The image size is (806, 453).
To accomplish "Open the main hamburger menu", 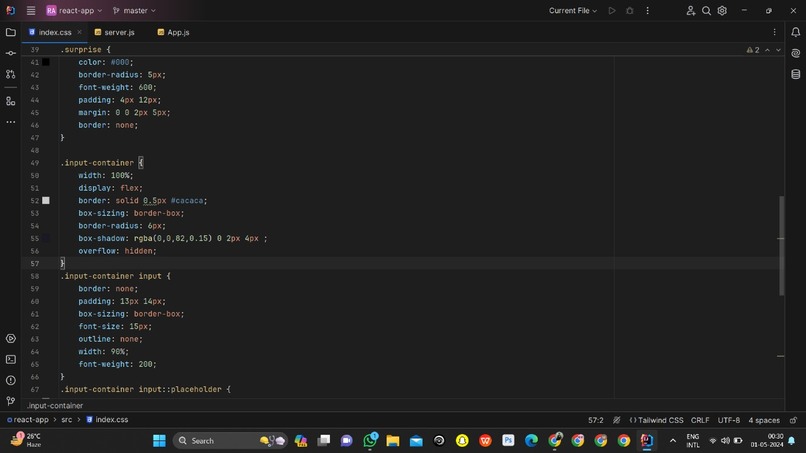I will tap(31, 10).
